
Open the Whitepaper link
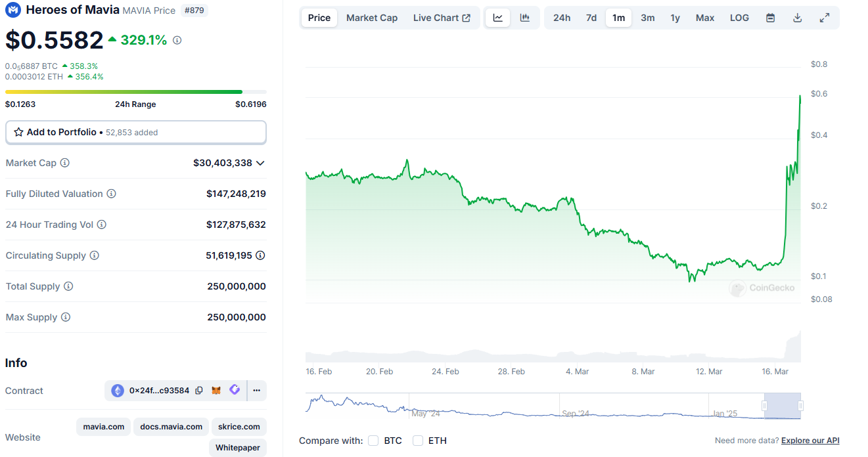tap(238, 448)
